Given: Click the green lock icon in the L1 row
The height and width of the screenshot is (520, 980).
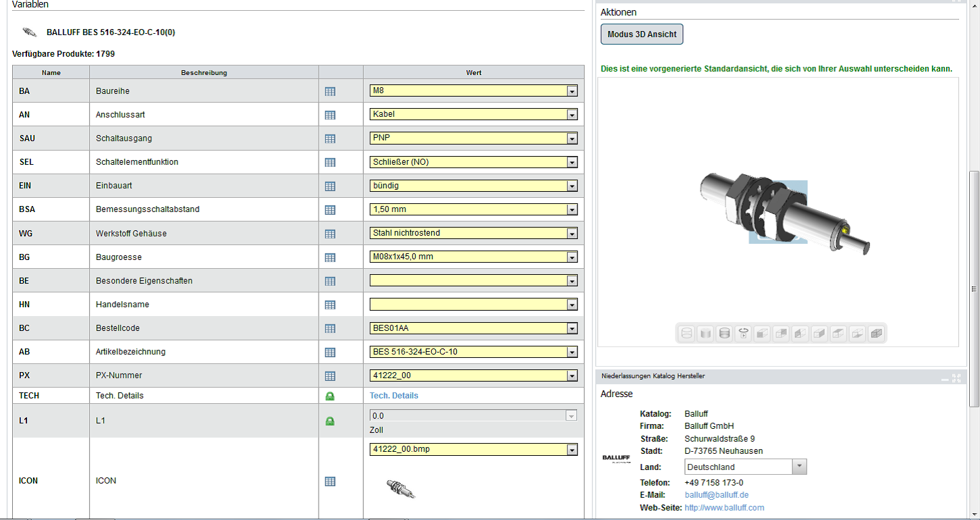Looking at the screenshot, I should [330, 421].
